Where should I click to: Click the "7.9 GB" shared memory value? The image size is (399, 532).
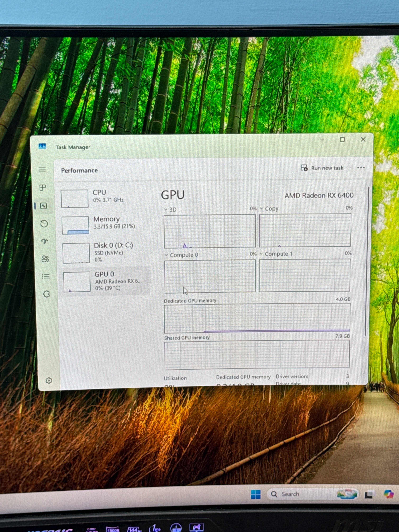click(343, 336)
